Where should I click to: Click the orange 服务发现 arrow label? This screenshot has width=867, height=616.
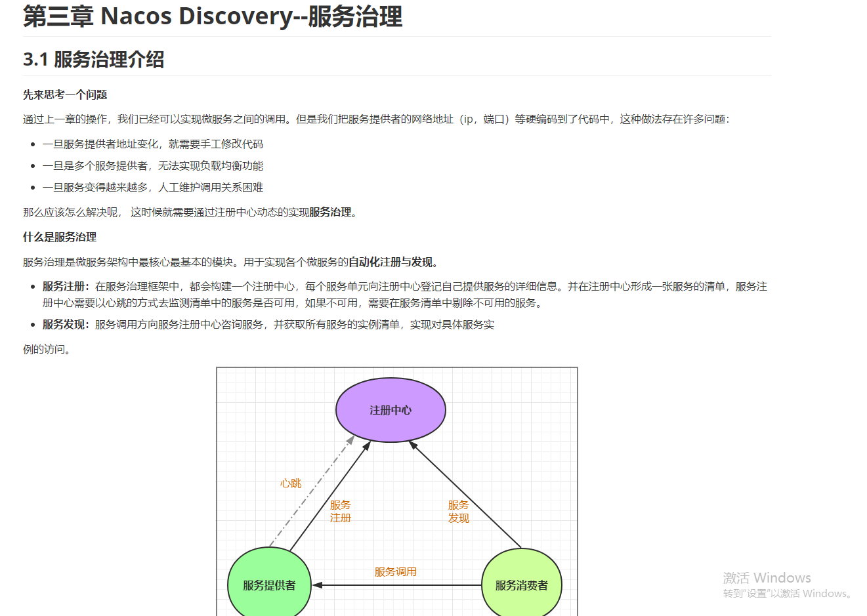point(459,511)
